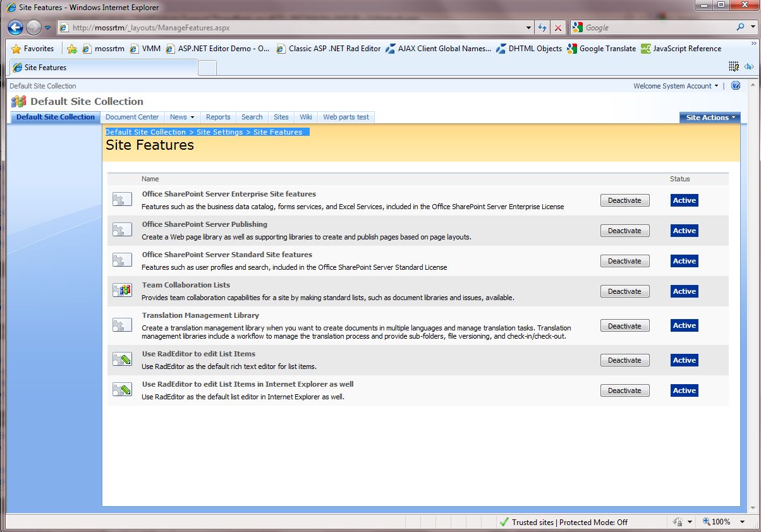Open ASP.NET Editor Demo favorite

tap(217, 49)
